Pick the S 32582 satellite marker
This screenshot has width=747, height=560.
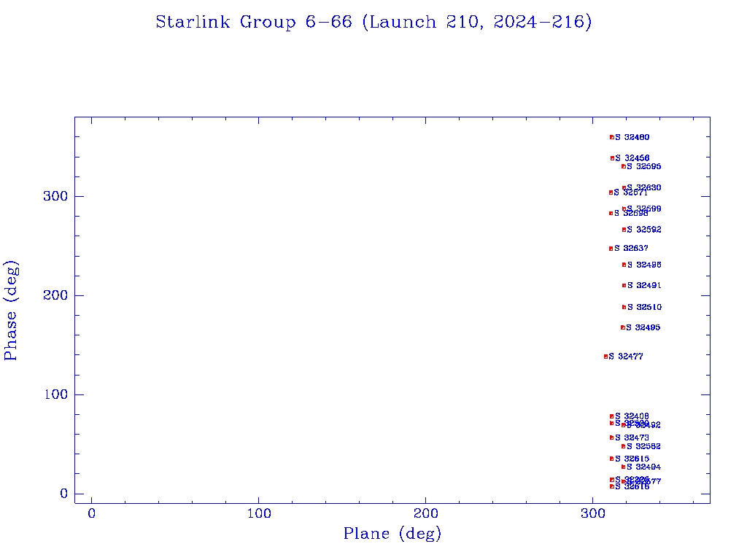[x=623, y=446]
